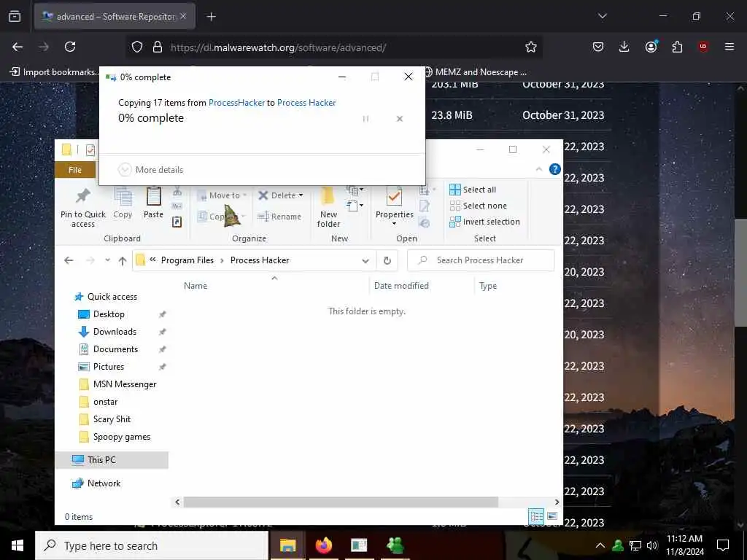747x560 pixels.
Task: Open Downloads in navigation pane
Action: 115,332
